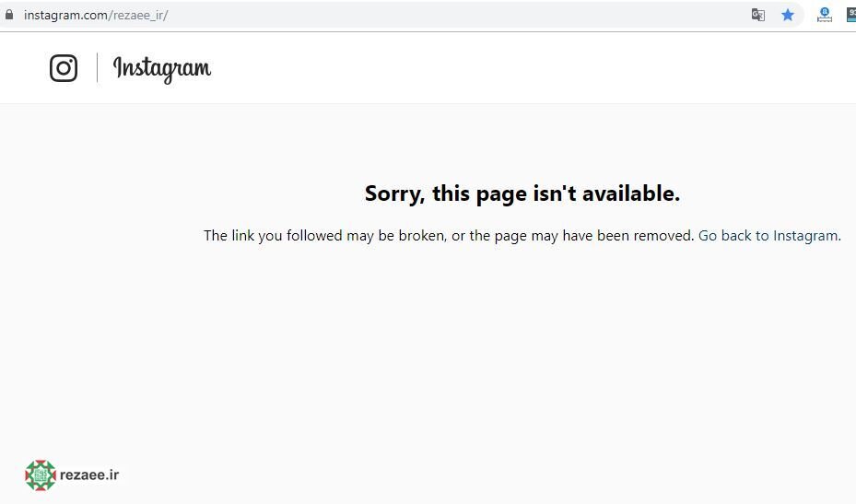856x504 pixels.
Task: Click the text page may have been removed
Action: pyautogui.click(x=594, y=235)
